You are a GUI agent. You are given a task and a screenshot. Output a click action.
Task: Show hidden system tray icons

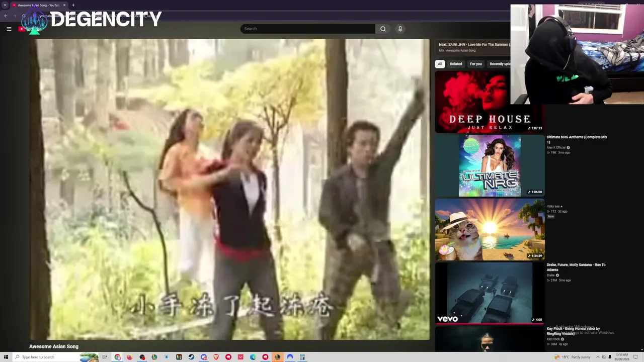click(598, 357)
